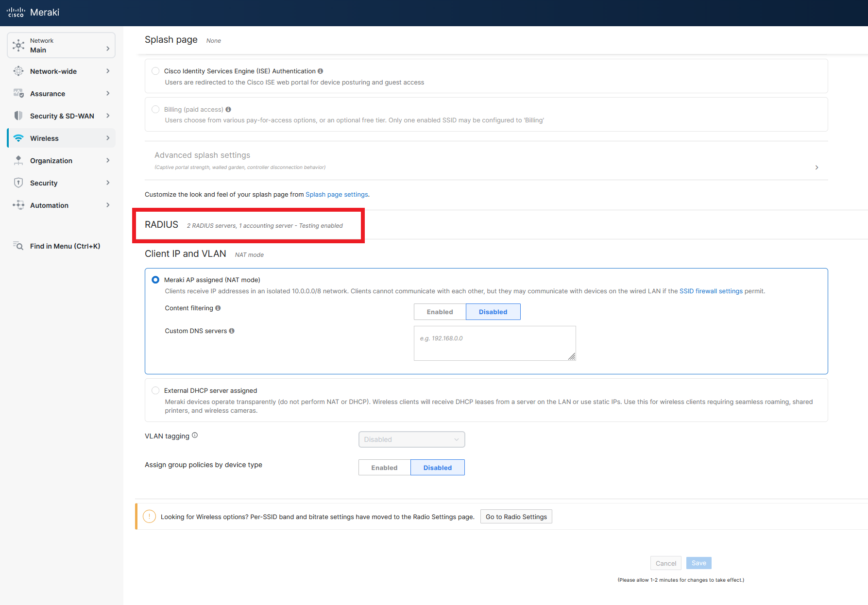This screenshot has height=605, width=868.
Task: Click the Client IP and VLAN heading
Action: pos(186,253)
